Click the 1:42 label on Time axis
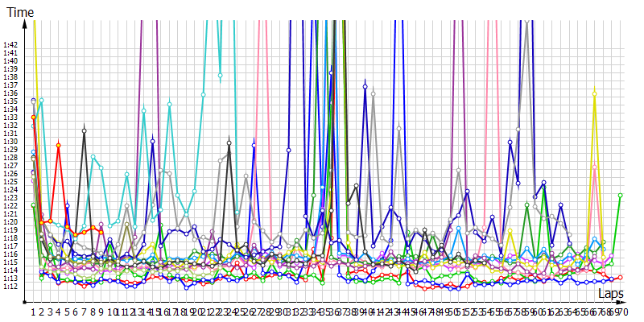This screenshot has height=322, width=644. (10, 46)
